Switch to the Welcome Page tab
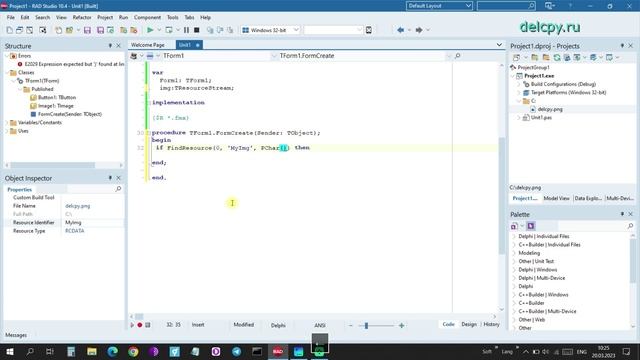 [148, 45]
